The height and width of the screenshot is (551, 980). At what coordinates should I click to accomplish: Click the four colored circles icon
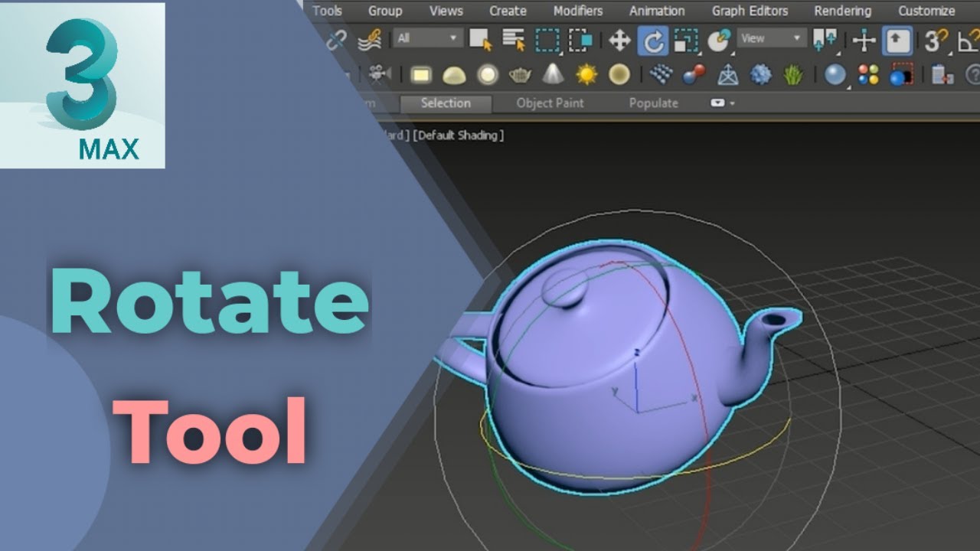868,74
